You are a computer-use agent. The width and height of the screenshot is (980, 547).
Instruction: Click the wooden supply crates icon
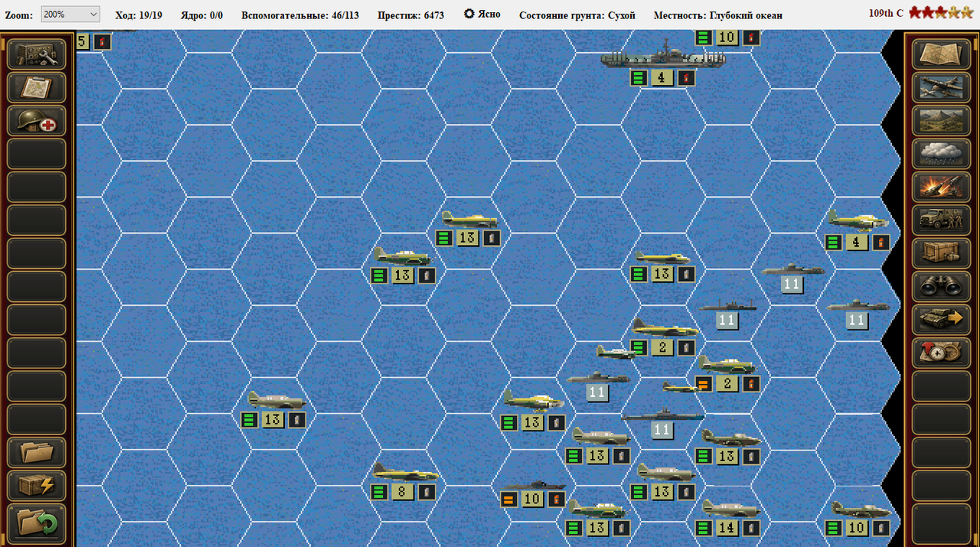(942, 254)
